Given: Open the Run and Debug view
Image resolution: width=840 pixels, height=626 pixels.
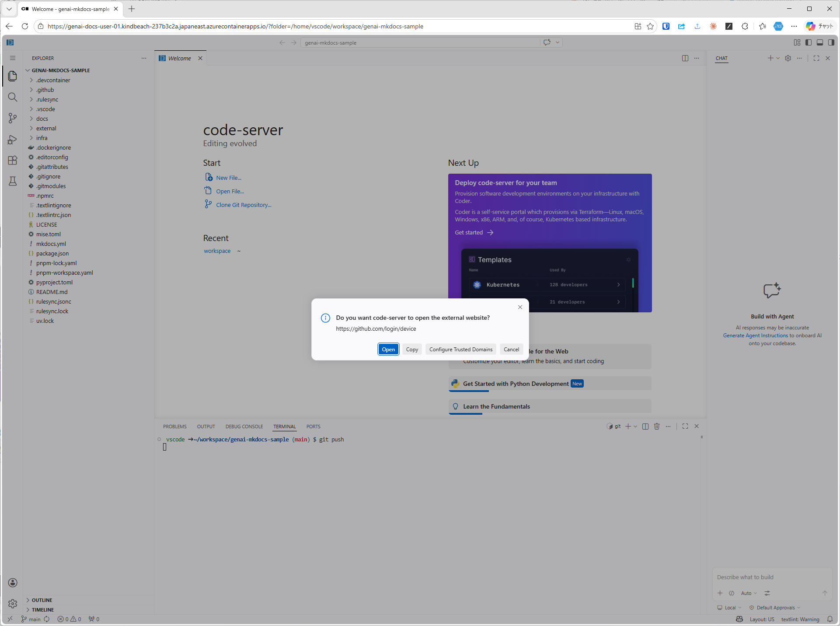Looking at the screenshot, I should click(12, 139).
